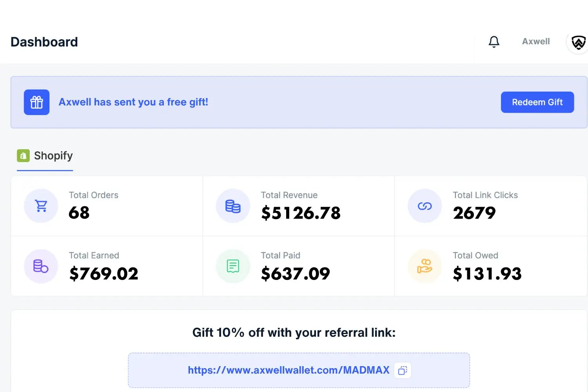Open the axwellwallet.com/MADMAX referral link
Viewport: 588px width, 392px height.
pyautogui.click(x=289, y=370)
